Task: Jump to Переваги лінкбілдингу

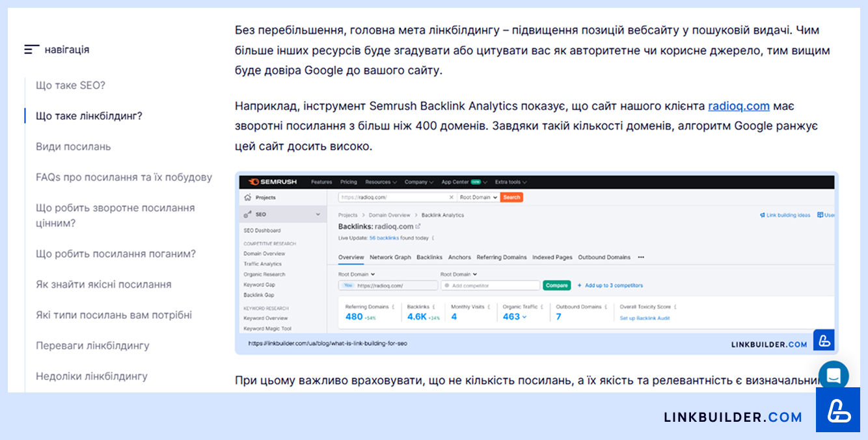Action: (92, 346)
